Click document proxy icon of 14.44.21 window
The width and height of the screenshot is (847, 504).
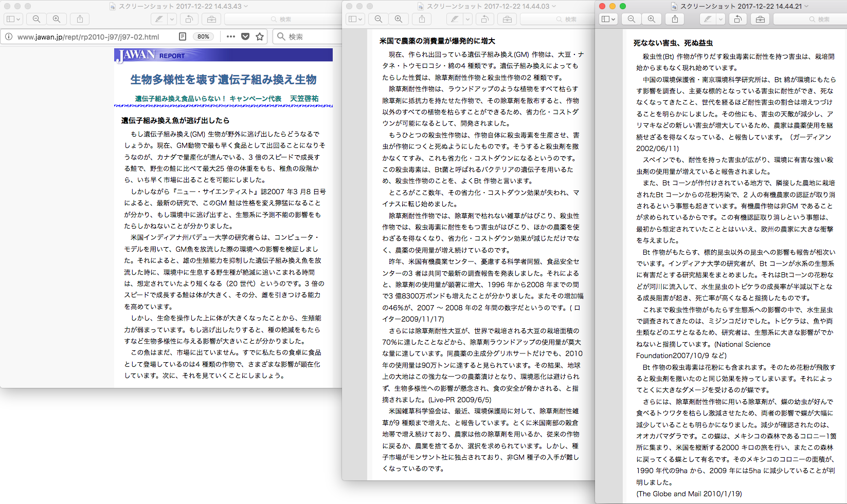674,6
